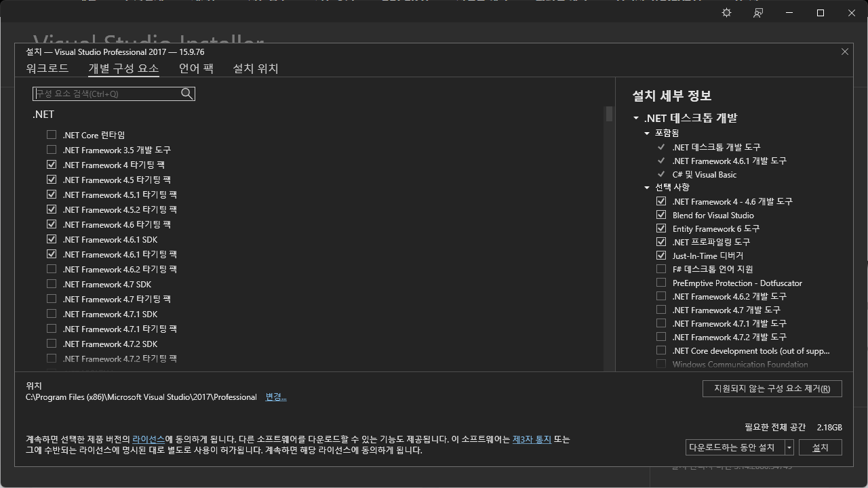Uncheck .NET Framework 4.5.1 타기팅 팩
The height and width of the screenshot is (488, 868).
pos(52,195)
